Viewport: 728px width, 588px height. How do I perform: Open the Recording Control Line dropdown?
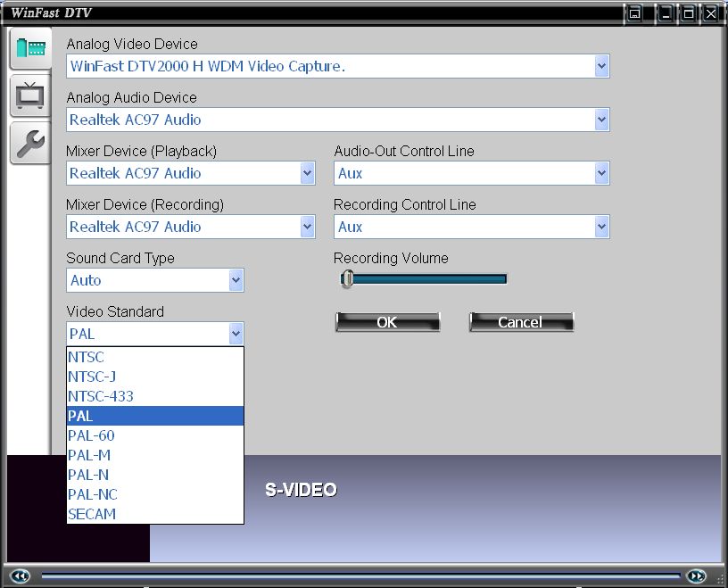tap(601, 227)
